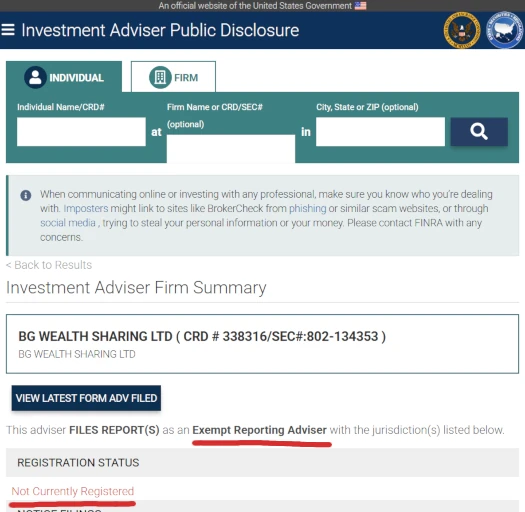Click the state securities regulators map logo
525x512 pixels.
coord(505,30)
